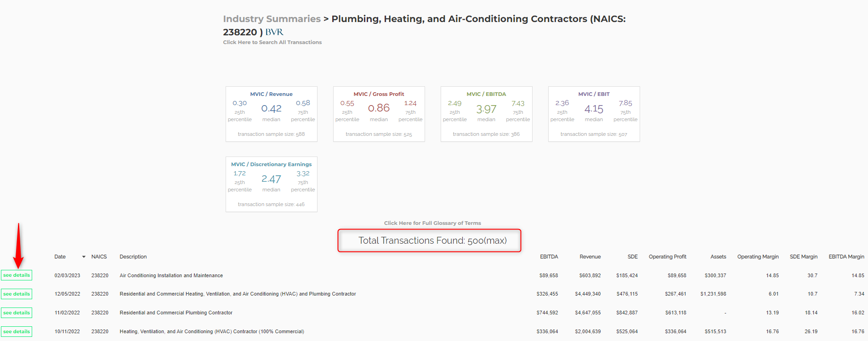The height and width of the screenshot is (341, 868).
Task: Open the Full Glossary of Terms link
Action: click(432, 223)
